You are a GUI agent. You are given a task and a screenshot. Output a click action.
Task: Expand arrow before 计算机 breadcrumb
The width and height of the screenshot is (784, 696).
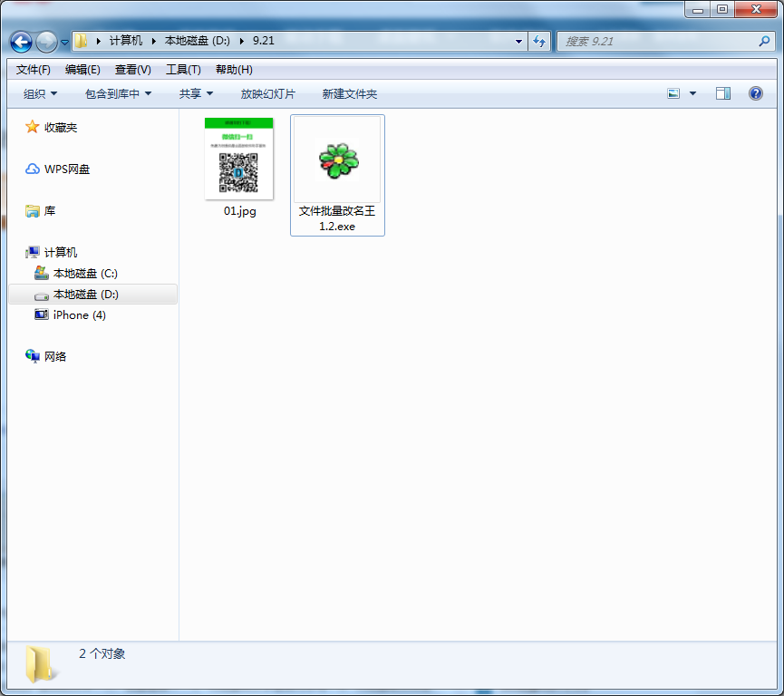[99, 41]
